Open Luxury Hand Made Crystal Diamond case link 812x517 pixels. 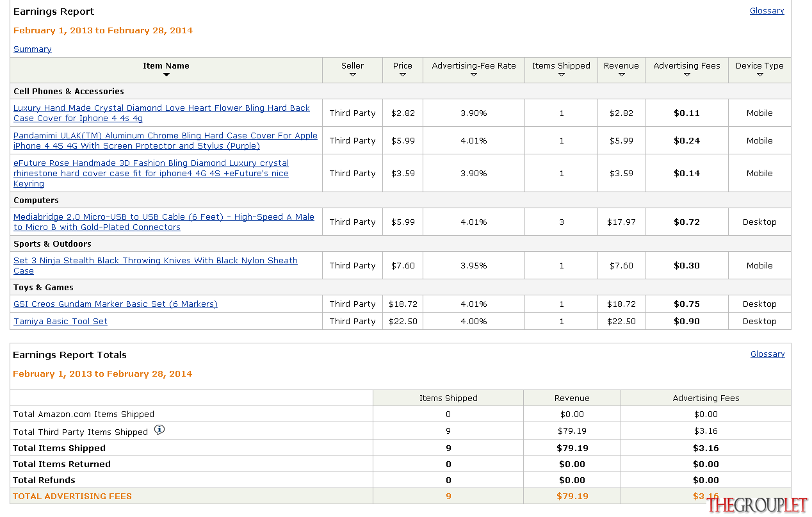161,113
